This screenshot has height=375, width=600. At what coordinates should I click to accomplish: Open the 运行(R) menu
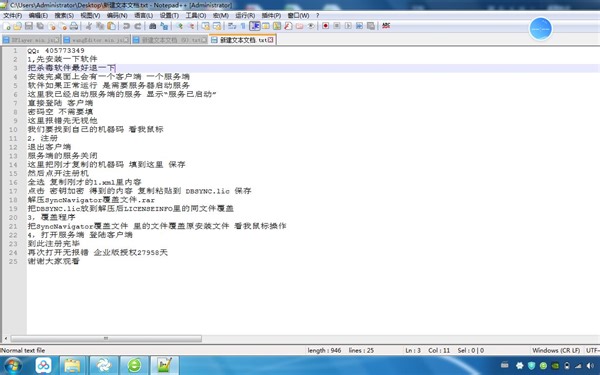coord(245,15)
